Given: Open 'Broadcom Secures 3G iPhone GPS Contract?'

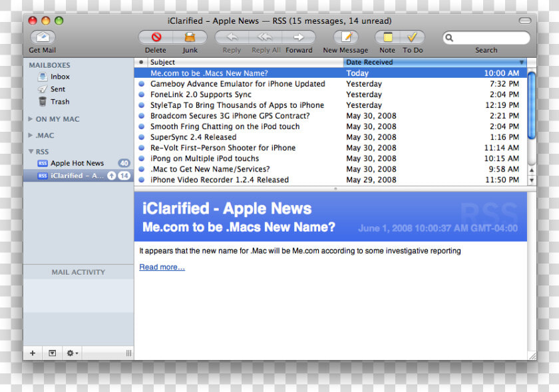Looking at the screenshot, I should pos(331,116).
